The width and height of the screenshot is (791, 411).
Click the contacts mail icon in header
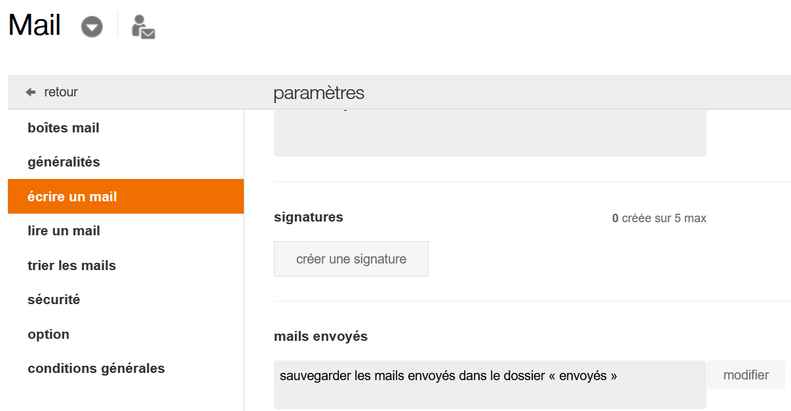(143, 27)
